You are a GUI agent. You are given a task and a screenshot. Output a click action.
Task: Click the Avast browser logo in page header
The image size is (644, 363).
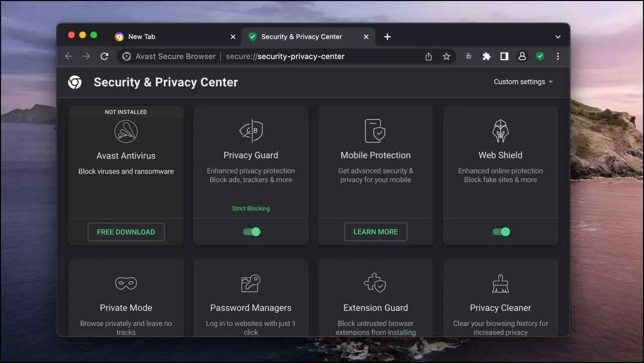(x=75, y=82)
